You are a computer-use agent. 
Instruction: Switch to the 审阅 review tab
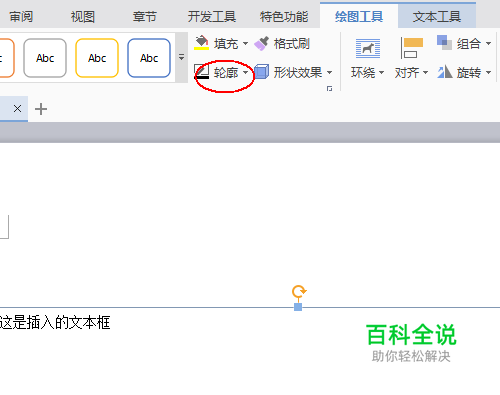click(x=21, y=16)
